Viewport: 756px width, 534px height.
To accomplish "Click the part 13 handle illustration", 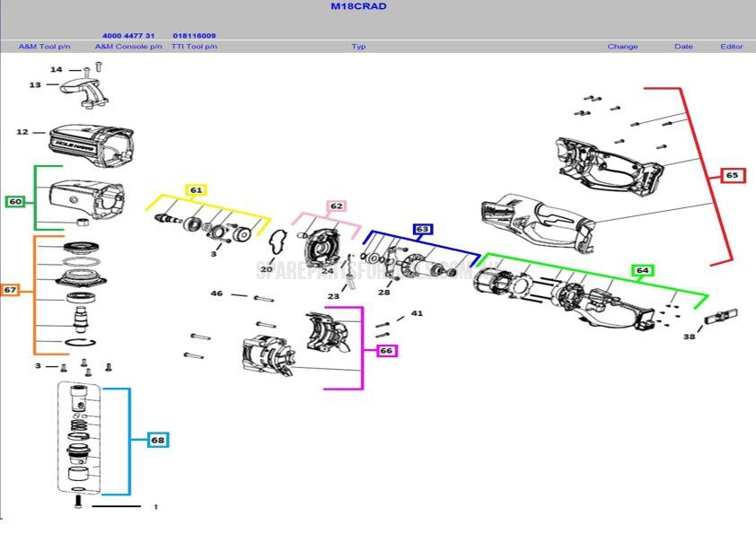I will tap(87, 93).
